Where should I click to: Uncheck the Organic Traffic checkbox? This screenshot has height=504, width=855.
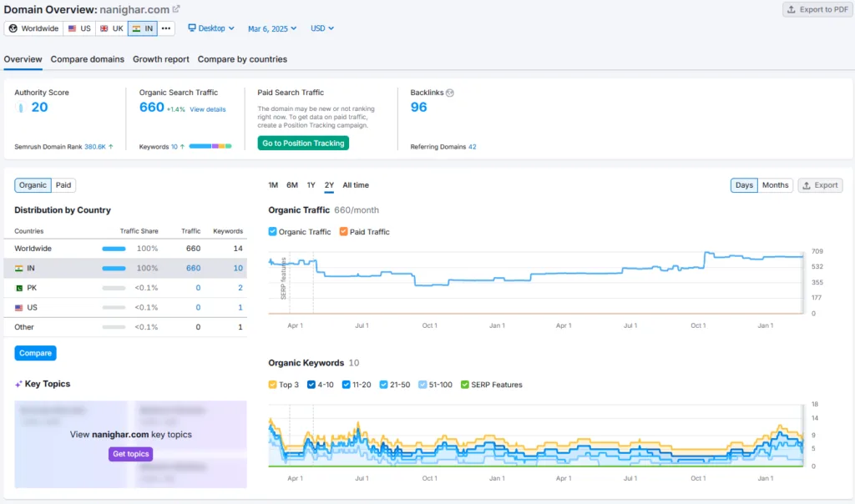click(x=273, y=232)
